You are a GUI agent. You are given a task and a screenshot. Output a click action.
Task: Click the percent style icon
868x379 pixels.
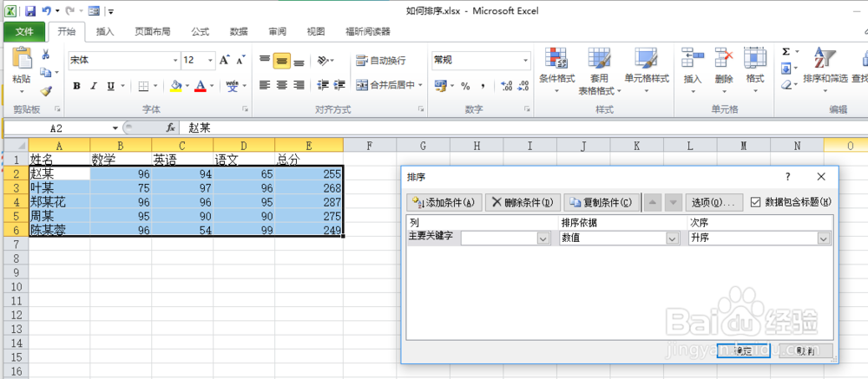465,86
